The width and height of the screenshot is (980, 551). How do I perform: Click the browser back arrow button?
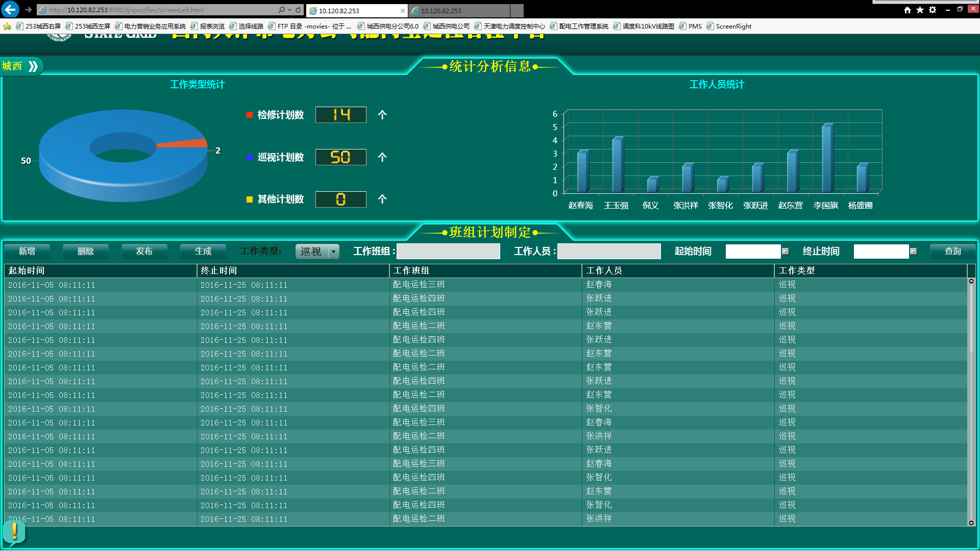point(10,9)
